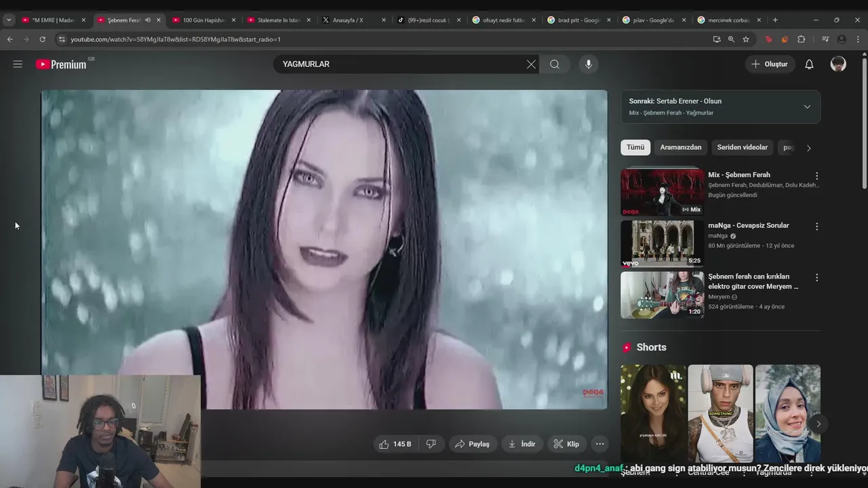Switch to the mercimek çorbası tab
This screenshot has height=488, width=868.
click(x=730, y=20)
